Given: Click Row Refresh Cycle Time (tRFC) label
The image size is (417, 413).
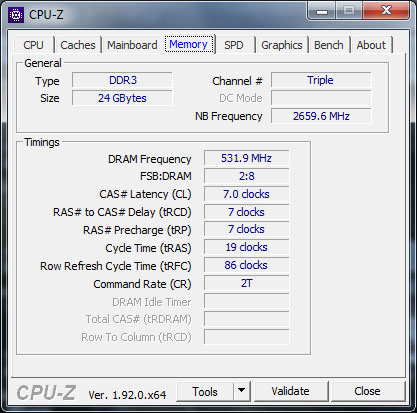Looking at the screenshot, I should (116, 266).
